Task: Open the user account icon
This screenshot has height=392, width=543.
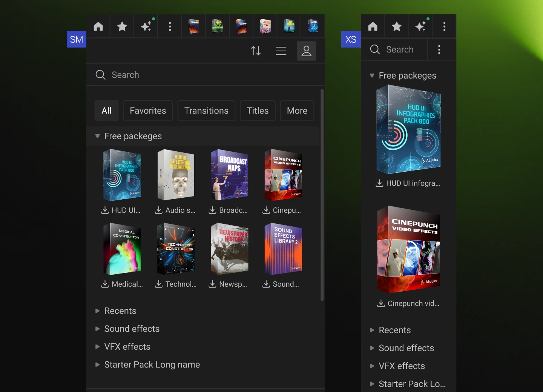Action: 307,51
